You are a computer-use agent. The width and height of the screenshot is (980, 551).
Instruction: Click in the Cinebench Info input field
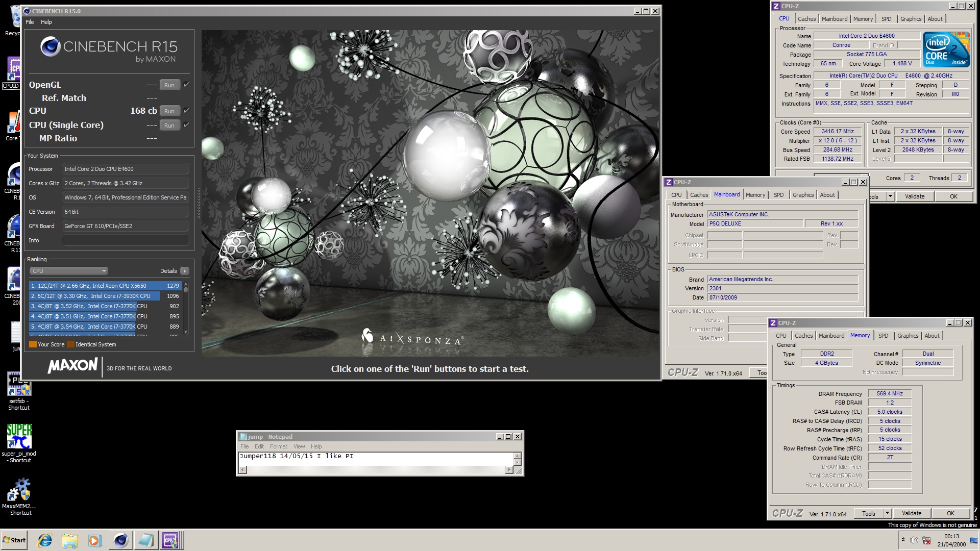point(126,240)
